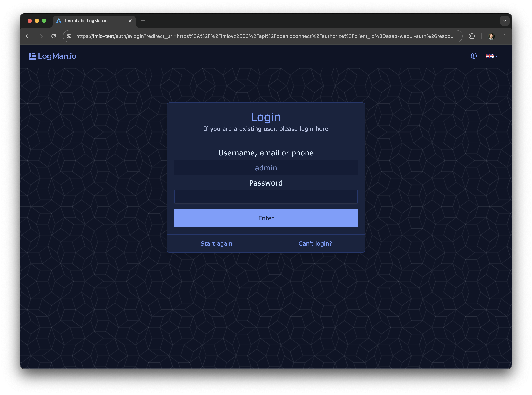Expand the tab search chevron
Viewport: 532px width, 395px height.
point(504,21)
